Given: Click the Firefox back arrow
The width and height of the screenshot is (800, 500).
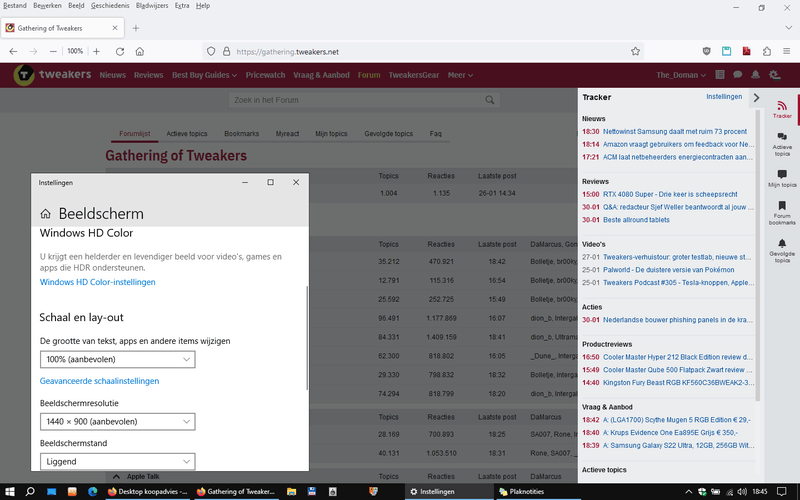Looking at the screenshot, I should point(13,52).
